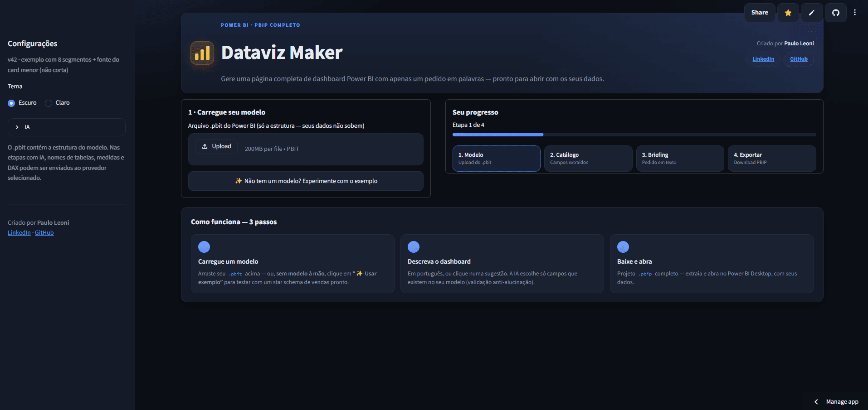The image size is (868, 410).
Task: Click the .pbit file drop area
Action: [x=306, y=149]
